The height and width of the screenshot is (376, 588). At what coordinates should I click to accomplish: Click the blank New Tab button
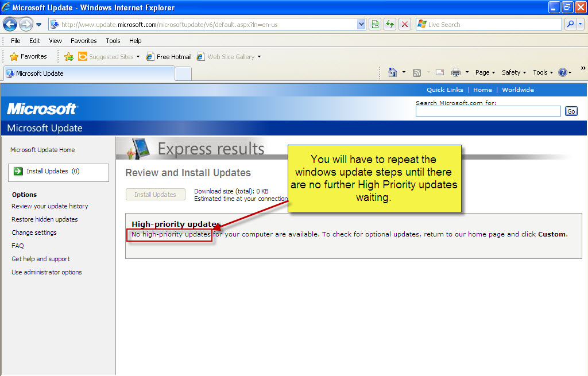[183, 74]
